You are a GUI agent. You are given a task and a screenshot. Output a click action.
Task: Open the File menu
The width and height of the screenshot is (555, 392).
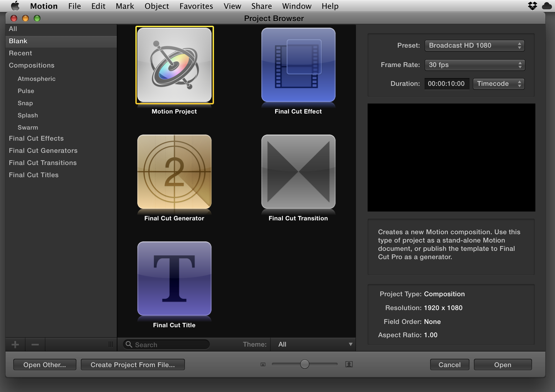pos(74,6)
